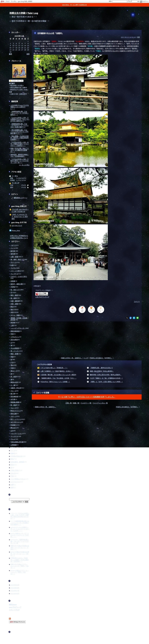Click the 続き希望 reaction button
This screenshot has height=644, width=149.
(91, 310)
